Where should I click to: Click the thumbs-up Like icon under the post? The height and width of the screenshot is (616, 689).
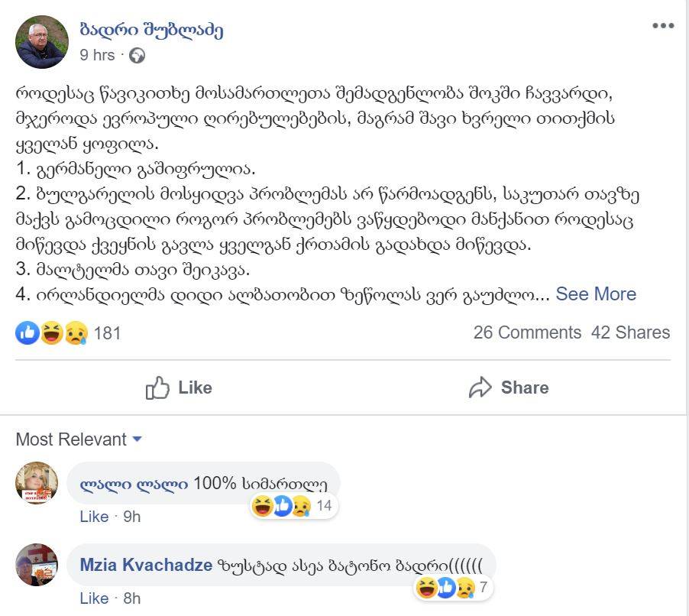click(x=157, y=387)
